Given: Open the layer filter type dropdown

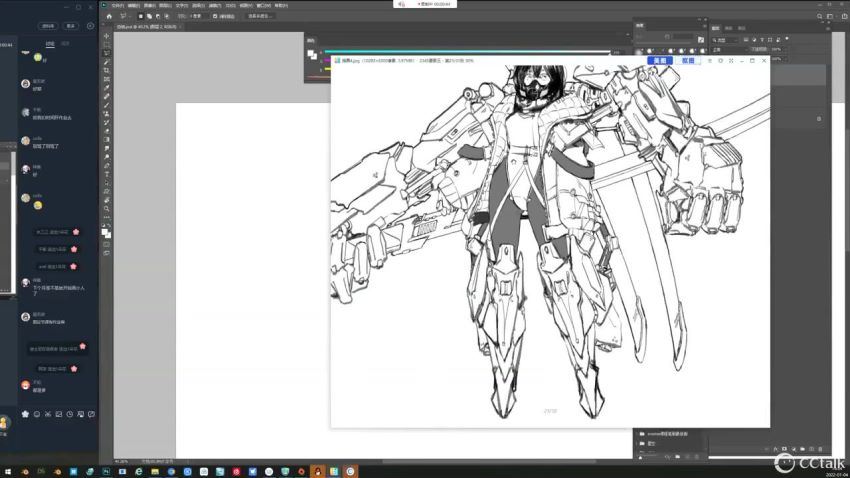Looking at the screenshot, I should pos(725,40).
